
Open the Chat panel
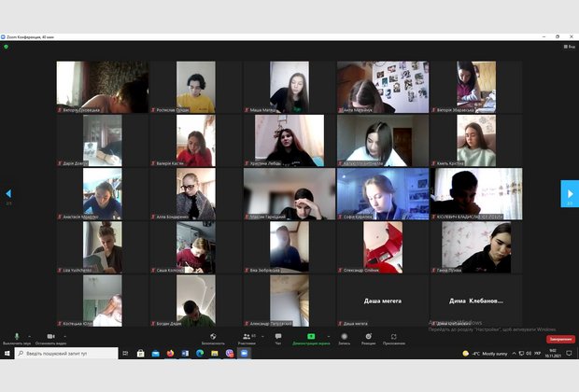click(x=278, y=339)
